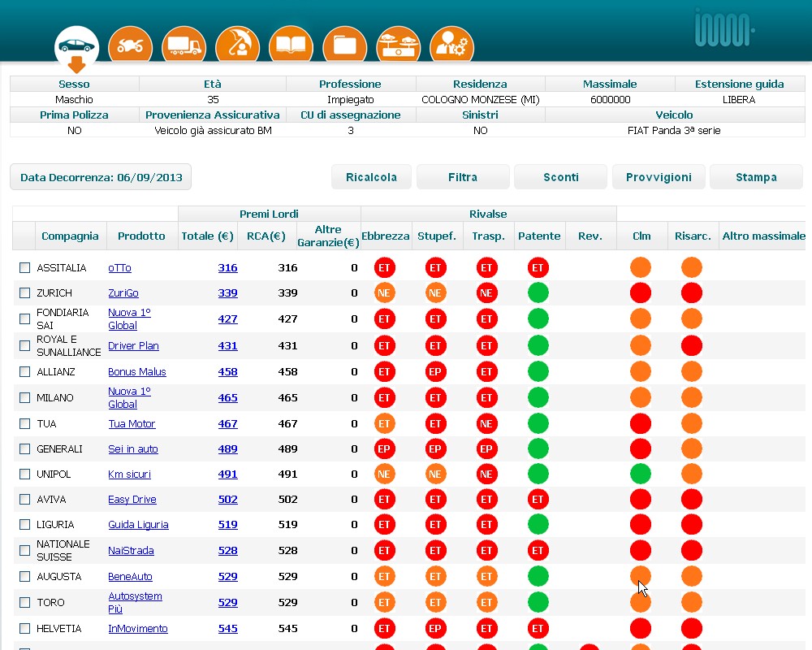This screenshot has width=812, height=650.
Task: Check the FONDIARIA SAI checkbox
Action: [x=24, y=318]
